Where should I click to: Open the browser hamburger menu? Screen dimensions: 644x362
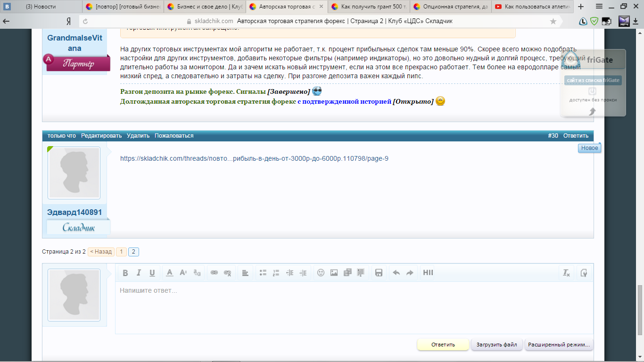[599, 7]
